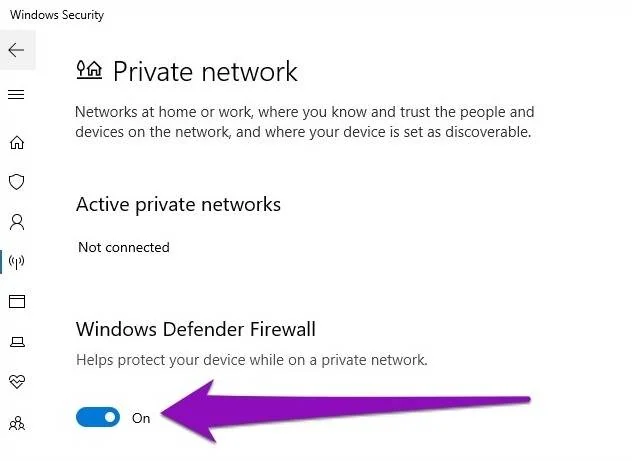Open the Home section in sidebar
The image size is (632, 461).
point(17,142)
